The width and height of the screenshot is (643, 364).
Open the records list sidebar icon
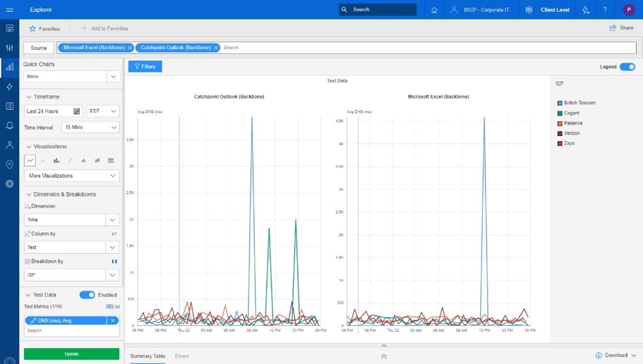tap(9, 106)
